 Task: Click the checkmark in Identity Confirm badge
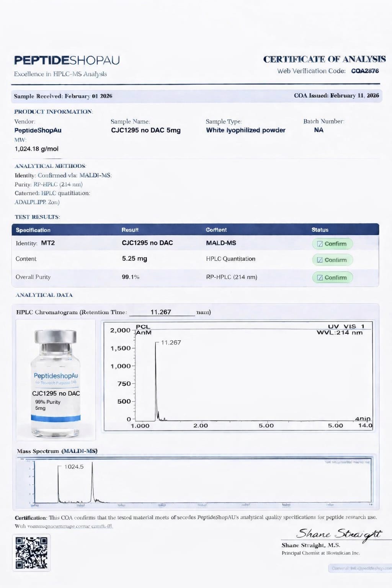320,244
